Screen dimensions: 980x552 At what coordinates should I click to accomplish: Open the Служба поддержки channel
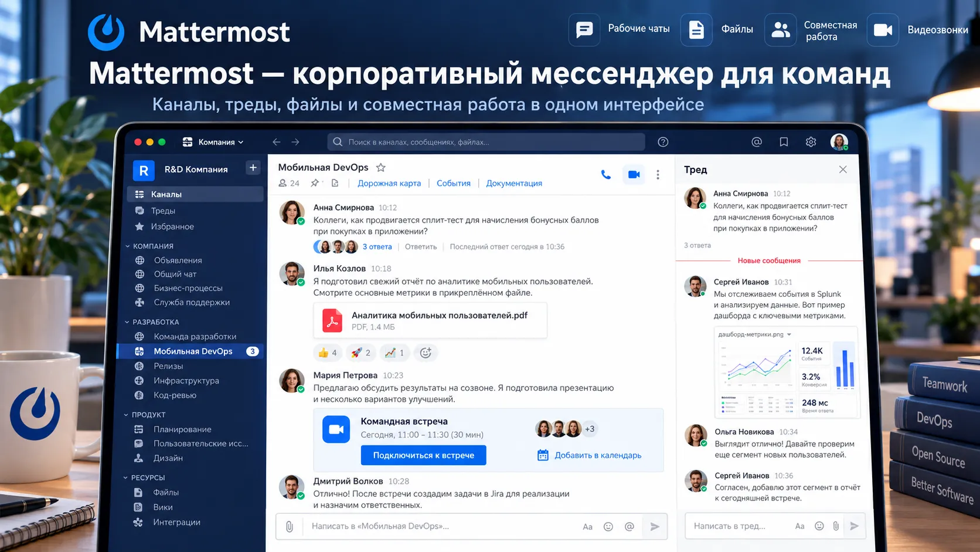coord(191,303)
